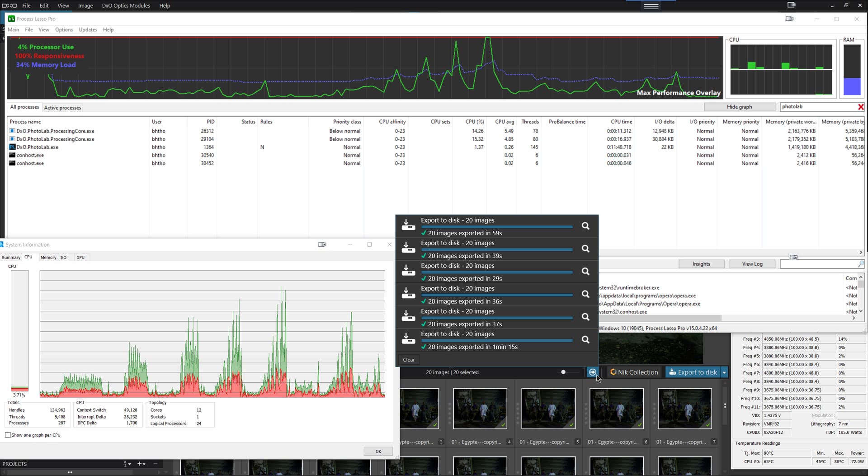
Task: Click the remove project minus icon
Action: coord(155,464)
